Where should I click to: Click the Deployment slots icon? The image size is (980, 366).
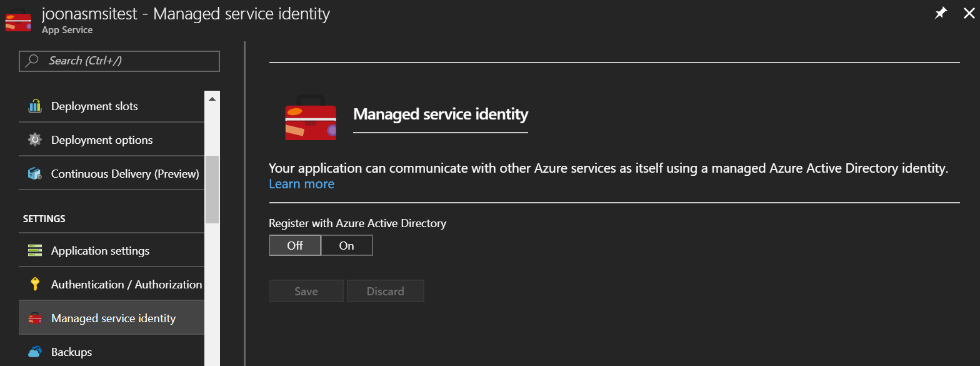coord(35,106)
